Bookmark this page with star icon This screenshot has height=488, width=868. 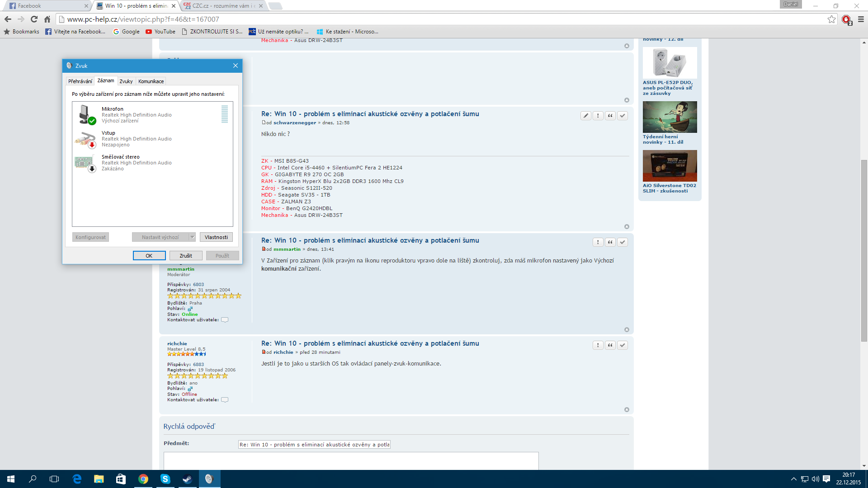tap(831, 19)
